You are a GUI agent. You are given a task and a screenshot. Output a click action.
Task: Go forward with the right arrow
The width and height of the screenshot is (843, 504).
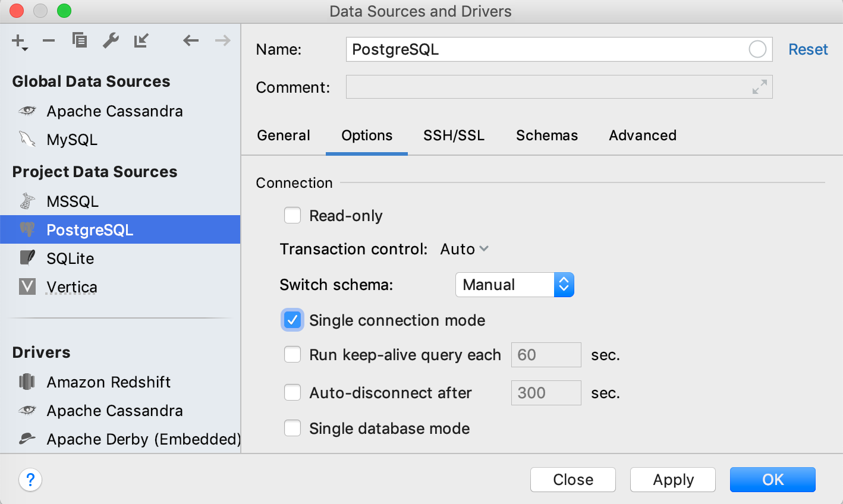pyautogui.click(x=223, y=40)
